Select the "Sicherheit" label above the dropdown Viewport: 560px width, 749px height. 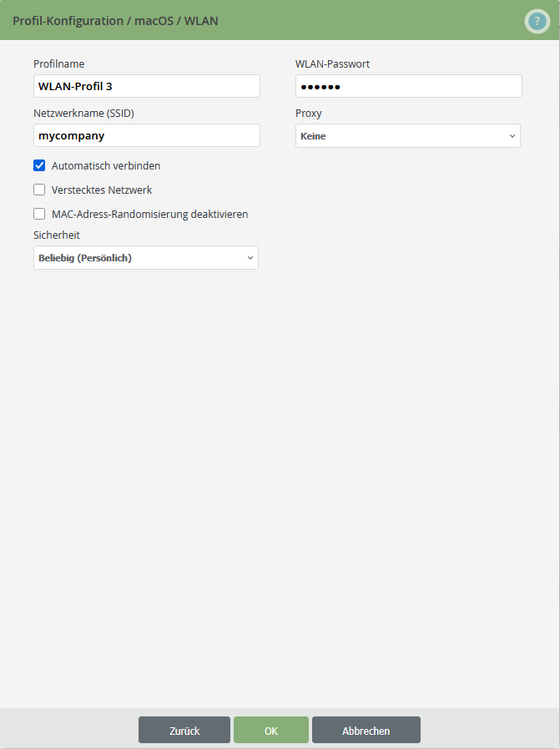(x=56, y=235)
